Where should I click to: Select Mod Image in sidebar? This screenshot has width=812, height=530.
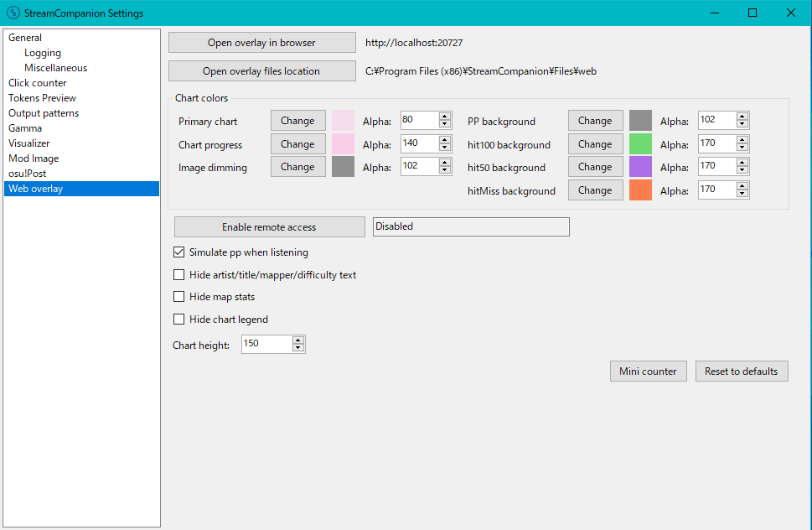coord(34,158)
